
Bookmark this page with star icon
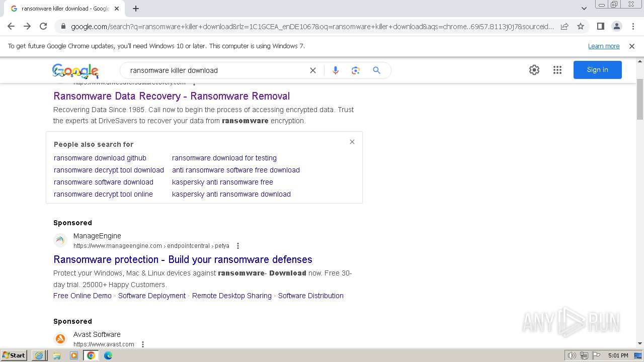pos(581,26)
